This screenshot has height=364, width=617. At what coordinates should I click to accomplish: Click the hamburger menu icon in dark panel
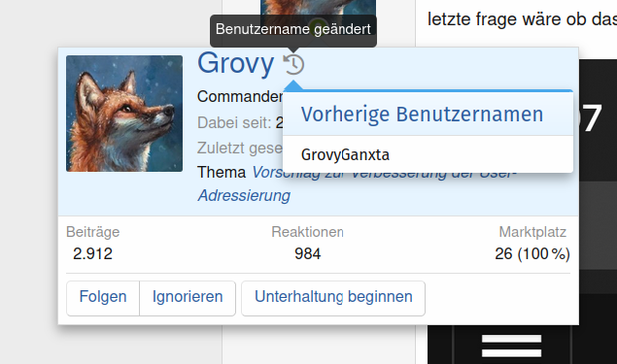511,346
